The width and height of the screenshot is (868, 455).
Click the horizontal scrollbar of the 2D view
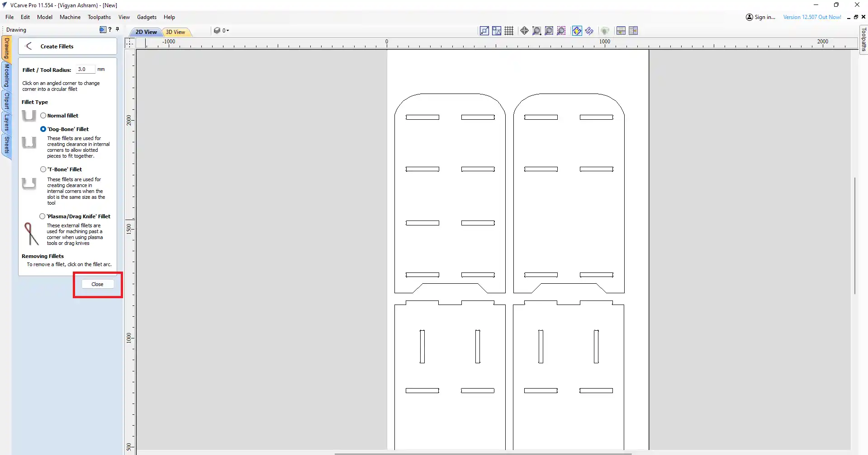483,453
